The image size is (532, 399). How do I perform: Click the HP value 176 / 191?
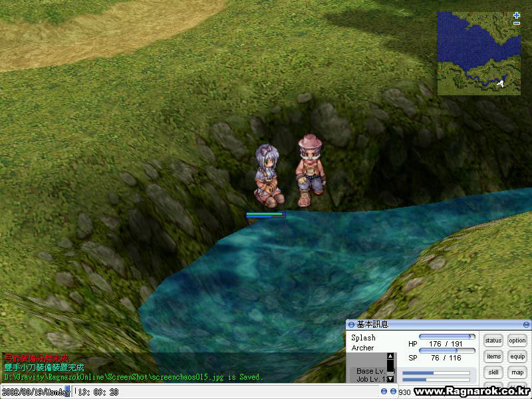click(x=446, y=344)
